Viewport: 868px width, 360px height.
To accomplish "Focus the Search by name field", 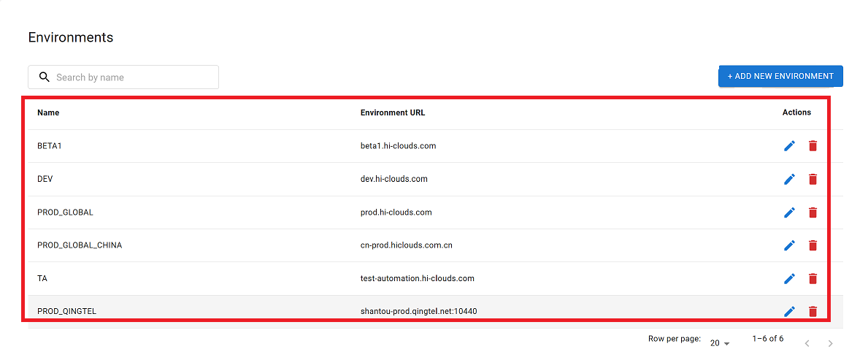I will pos(131,77).
